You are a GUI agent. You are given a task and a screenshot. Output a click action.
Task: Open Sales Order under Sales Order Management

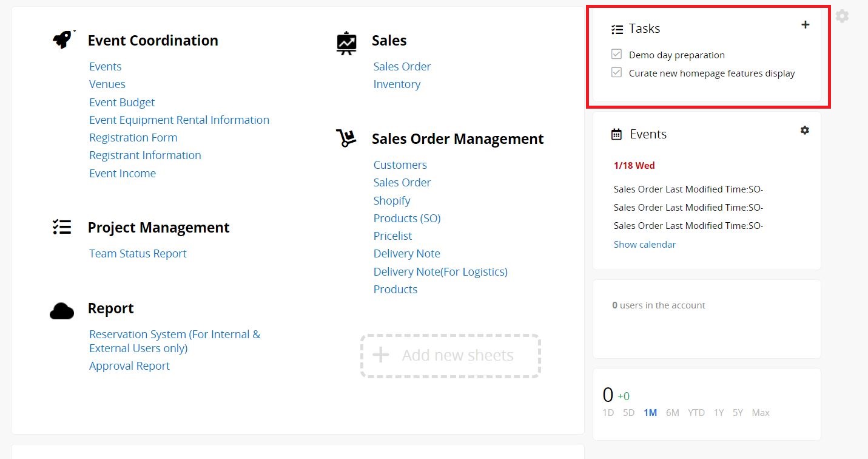click(402, 183)
